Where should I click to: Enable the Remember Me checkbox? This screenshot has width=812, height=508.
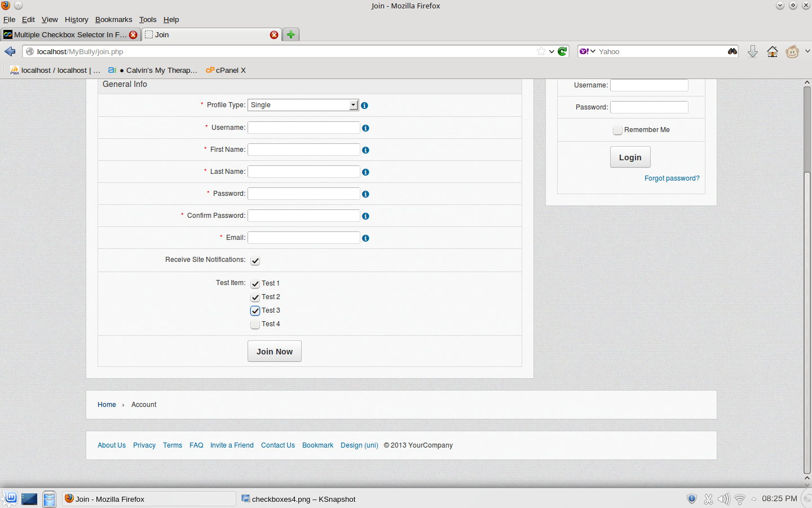[x=617, y=130]
